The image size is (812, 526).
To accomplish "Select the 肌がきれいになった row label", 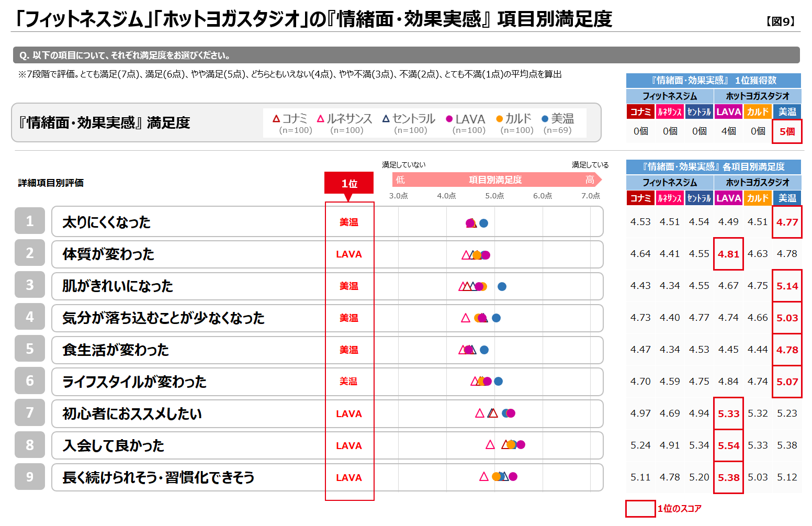I will tap(118, 286).
